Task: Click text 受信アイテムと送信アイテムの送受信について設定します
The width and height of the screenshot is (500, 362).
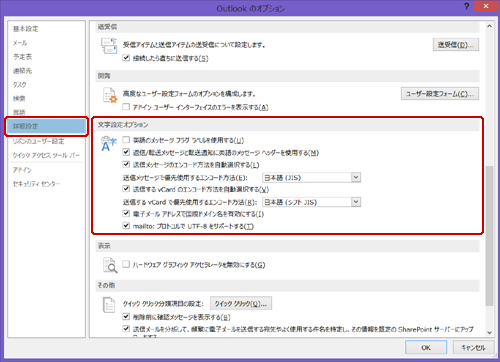Action: tap(194, 45)
